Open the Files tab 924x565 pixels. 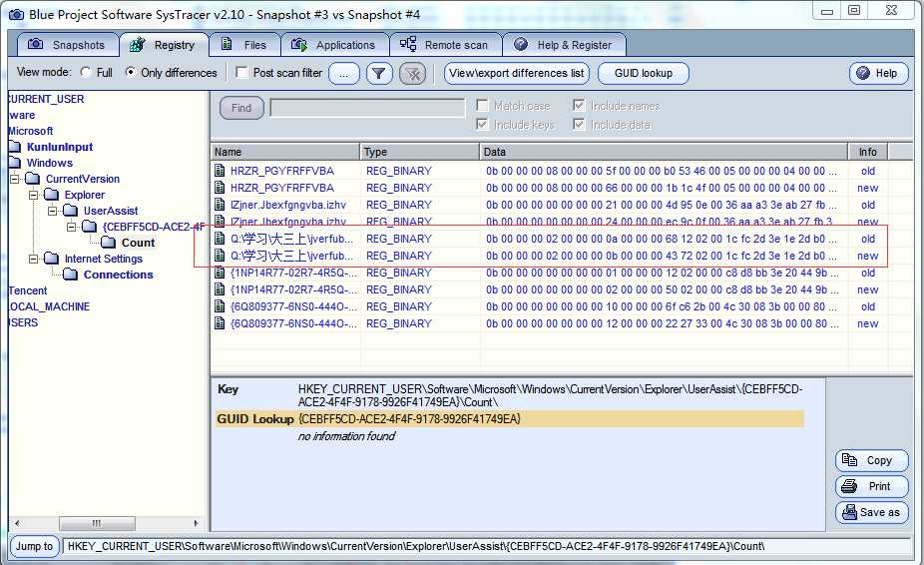[243, 45]
